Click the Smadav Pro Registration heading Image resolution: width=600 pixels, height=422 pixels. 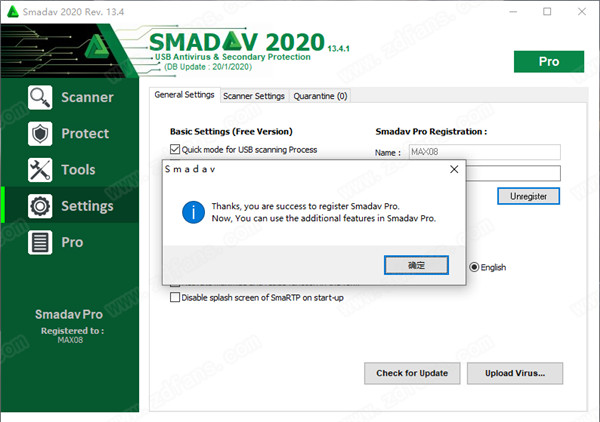point(431,132)
